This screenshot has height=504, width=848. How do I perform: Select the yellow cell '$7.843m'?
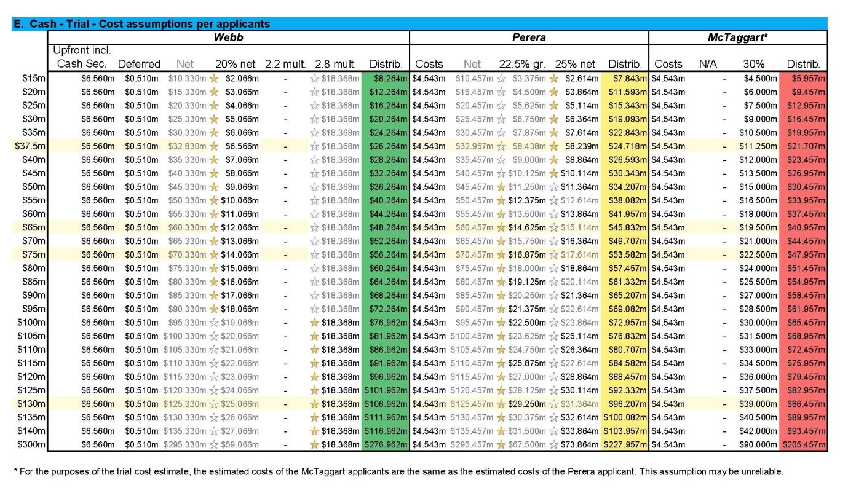(625, 78)
